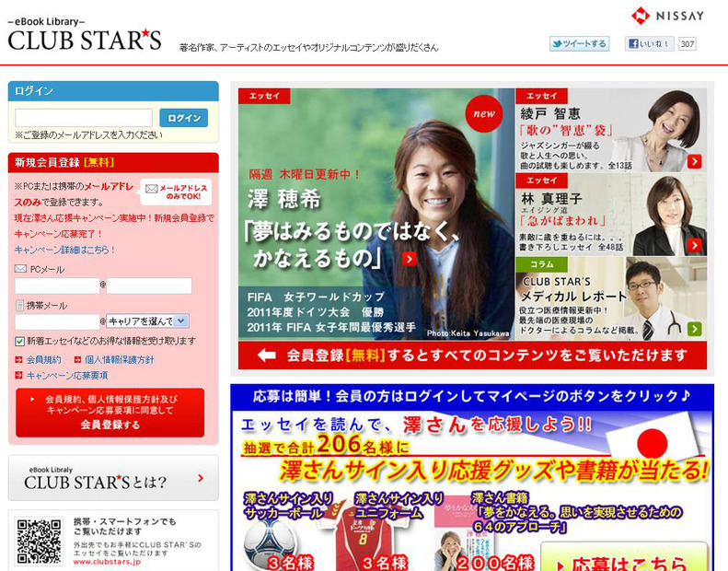The width and height of the screenshot is (728, 571).
Task: Click the green コラム tag
Action: [x=541, y=264]
